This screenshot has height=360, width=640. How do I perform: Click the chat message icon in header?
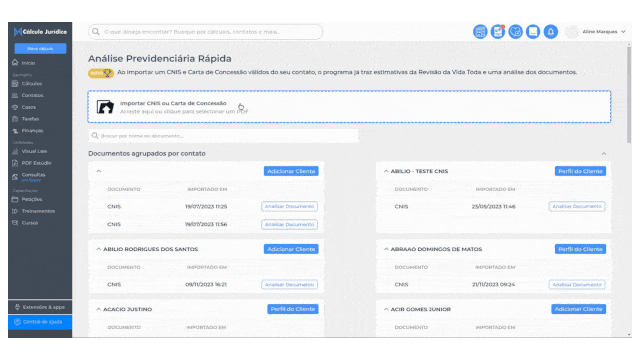[533, 31]
